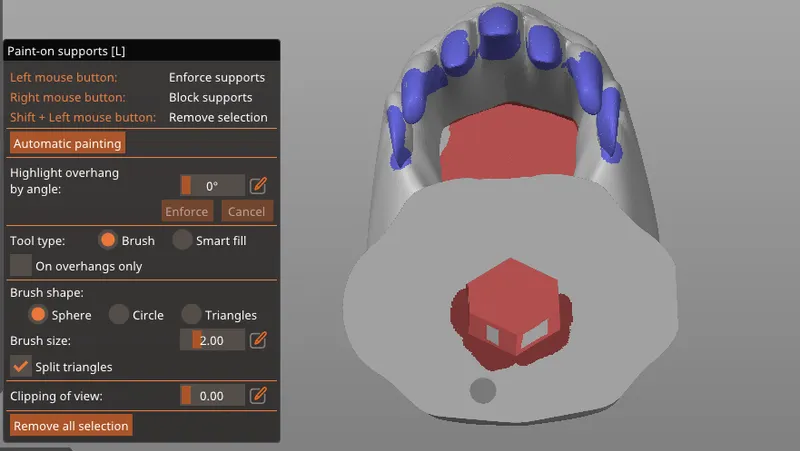Click the red hexagonal block on model
Image resolution: width=800 pixels, height=451 pixels.
tap(512, 306)
